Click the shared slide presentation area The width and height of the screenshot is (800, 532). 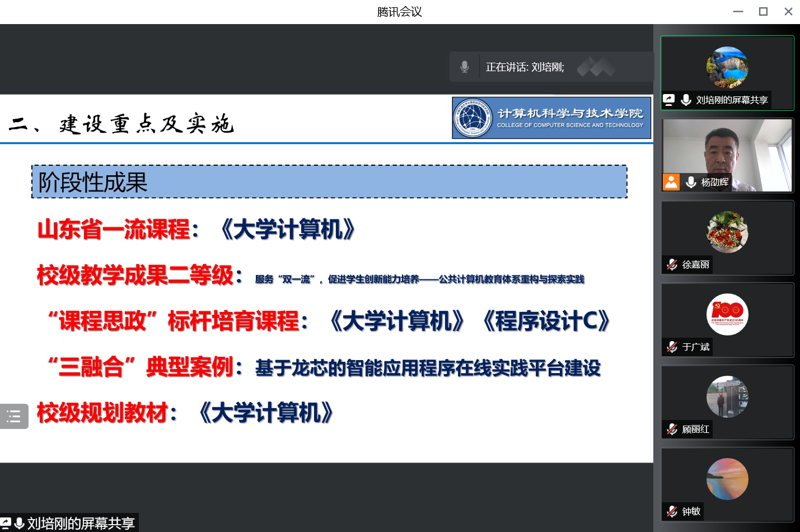pyautogui.click(x=326, y=314)
